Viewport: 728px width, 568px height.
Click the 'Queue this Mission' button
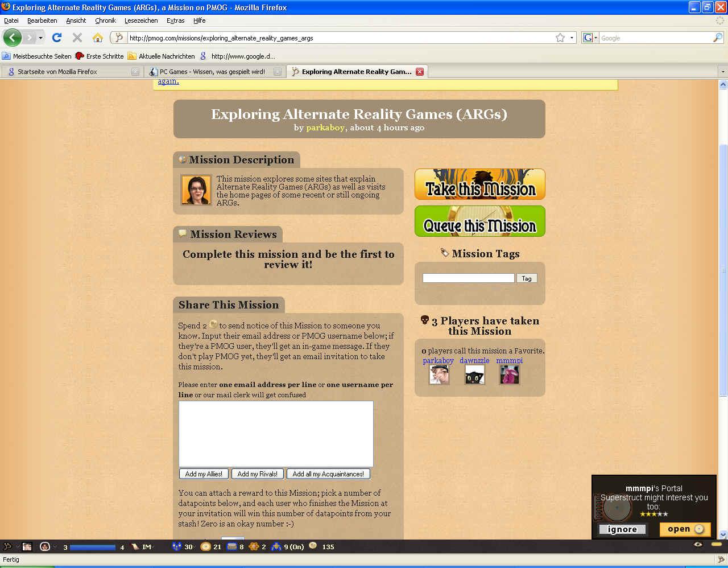click(480, 221)
